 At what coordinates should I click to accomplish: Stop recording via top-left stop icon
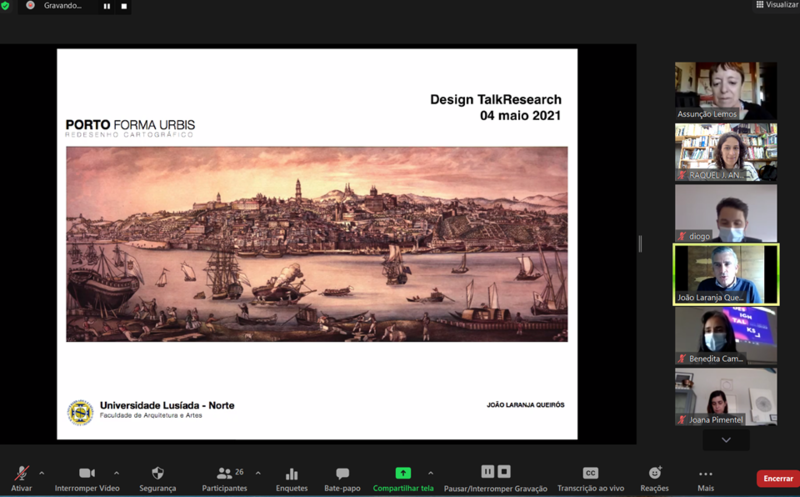124,6
